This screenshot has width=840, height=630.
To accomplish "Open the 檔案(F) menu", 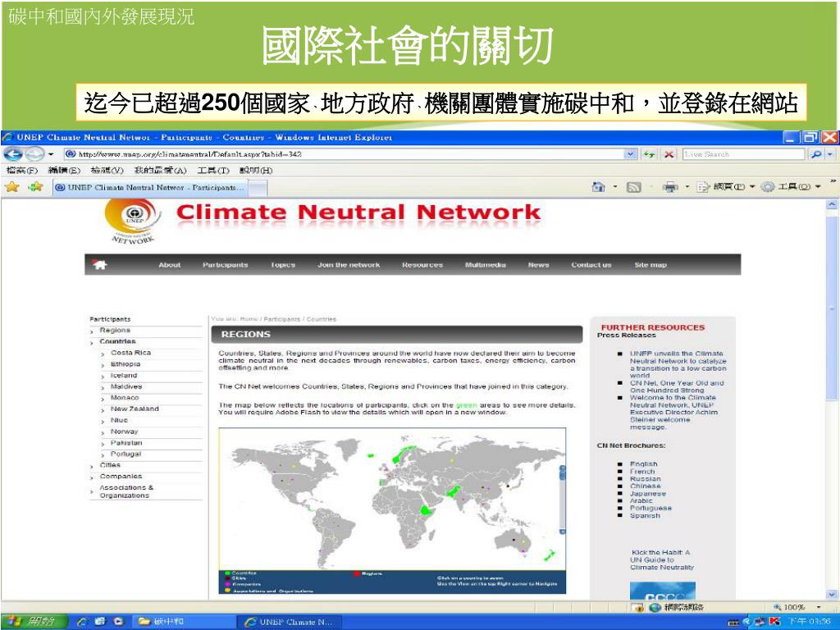I will [22, 171].
